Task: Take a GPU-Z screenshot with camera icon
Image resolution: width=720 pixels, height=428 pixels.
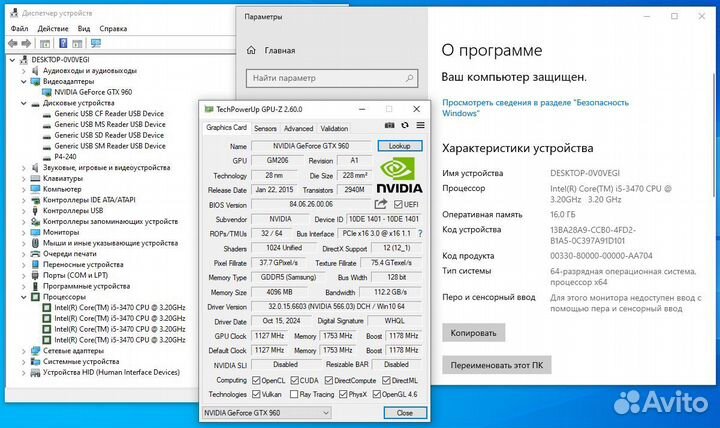Action: point(389,125)
